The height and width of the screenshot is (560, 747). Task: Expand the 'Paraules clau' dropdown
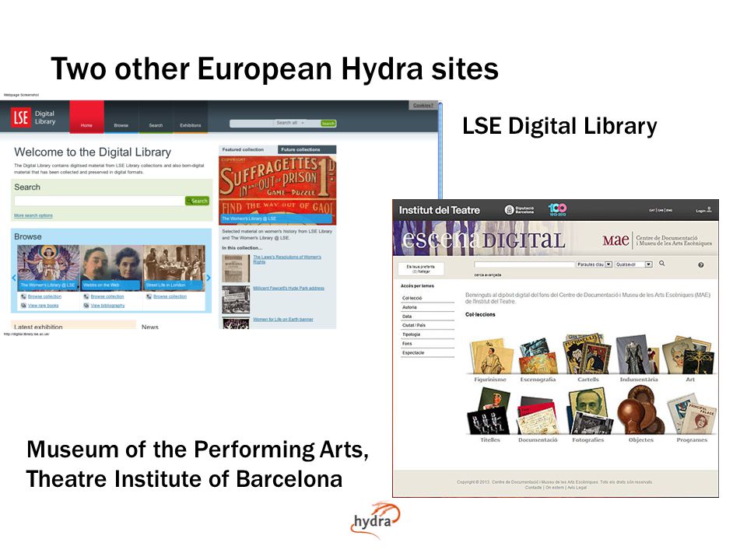[594, 264]
